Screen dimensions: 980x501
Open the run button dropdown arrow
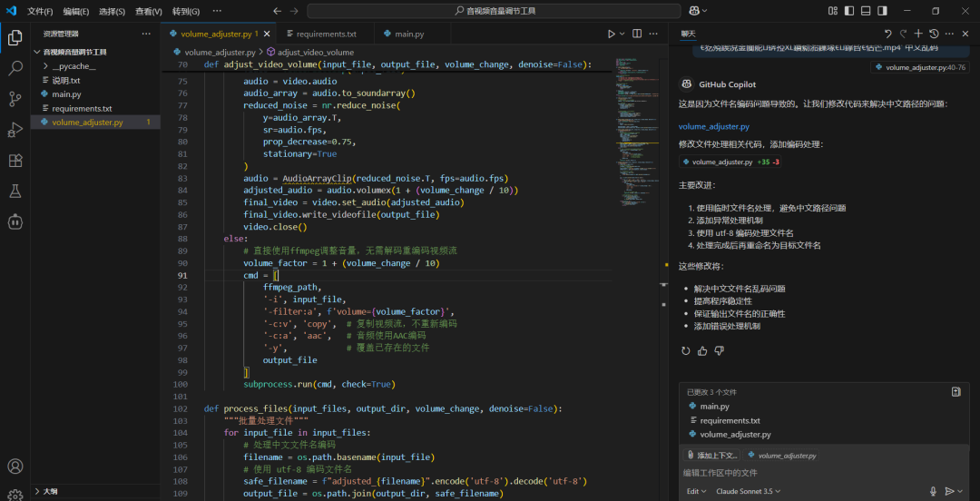[x=622, y=34]
